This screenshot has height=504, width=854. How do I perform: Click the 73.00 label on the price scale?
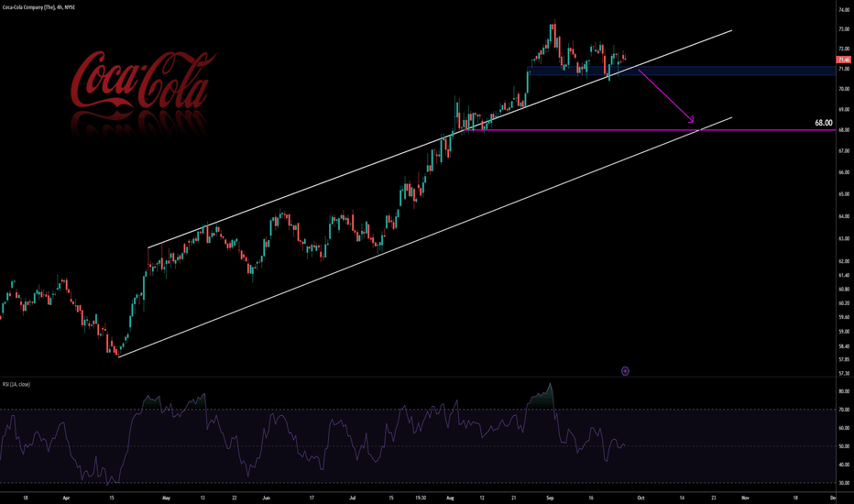pos(844,29)
